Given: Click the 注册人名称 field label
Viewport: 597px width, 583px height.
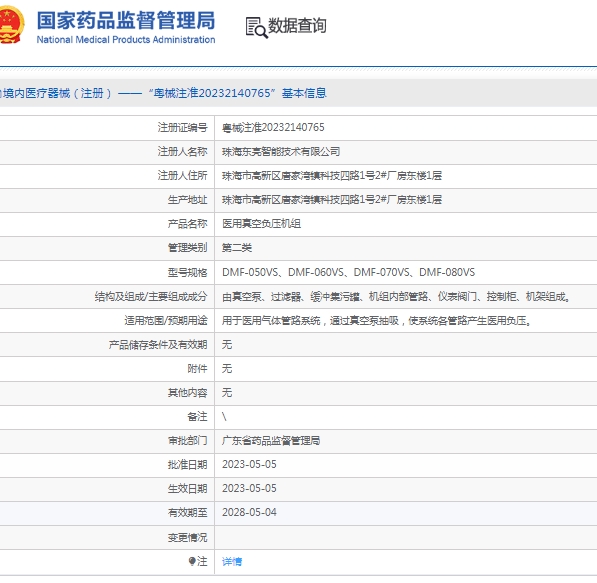Looking at the screenshot, I should click(x=182, y=152).
